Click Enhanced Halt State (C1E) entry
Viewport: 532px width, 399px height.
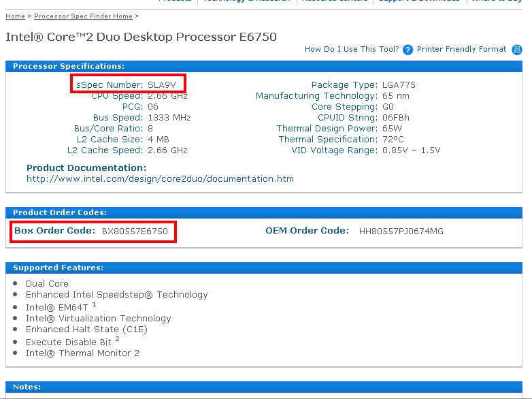pos(86,329)
